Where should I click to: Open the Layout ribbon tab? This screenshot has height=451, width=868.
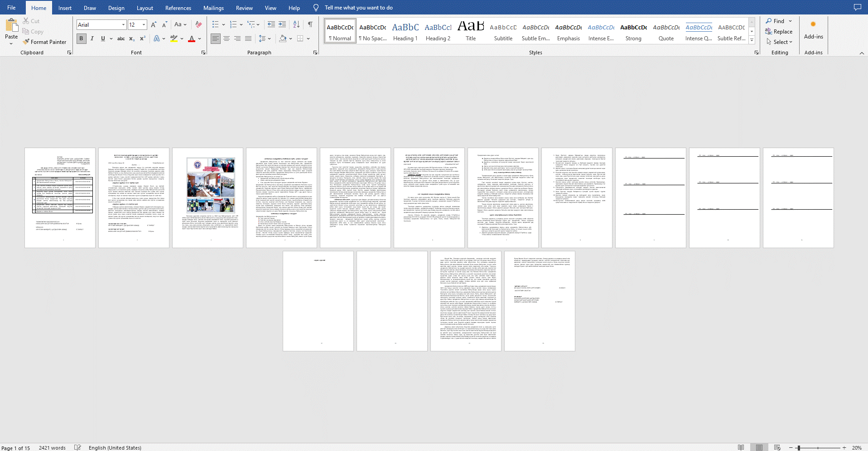[145, 8]
